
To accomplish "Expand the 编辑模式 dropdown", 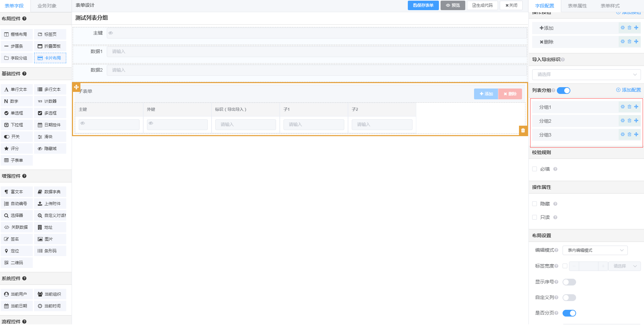I will click(x=595, y=250).
